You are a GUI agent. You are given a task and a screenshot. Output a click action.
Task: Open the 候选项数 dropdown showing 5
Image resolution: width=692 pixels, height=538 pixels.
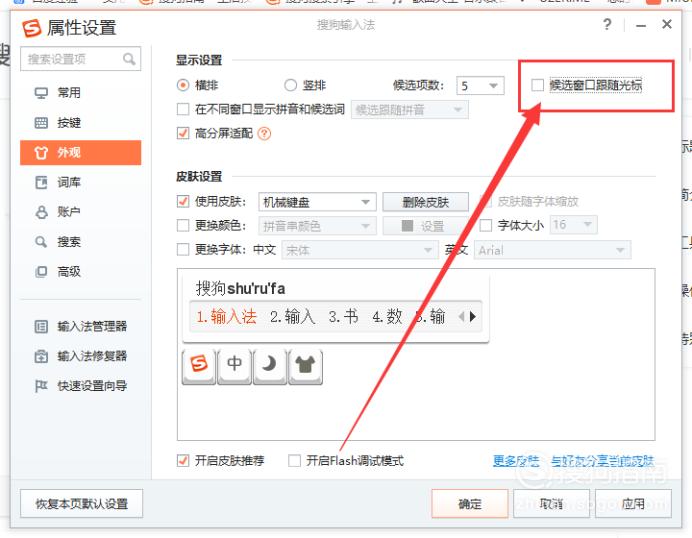(480, 85)
